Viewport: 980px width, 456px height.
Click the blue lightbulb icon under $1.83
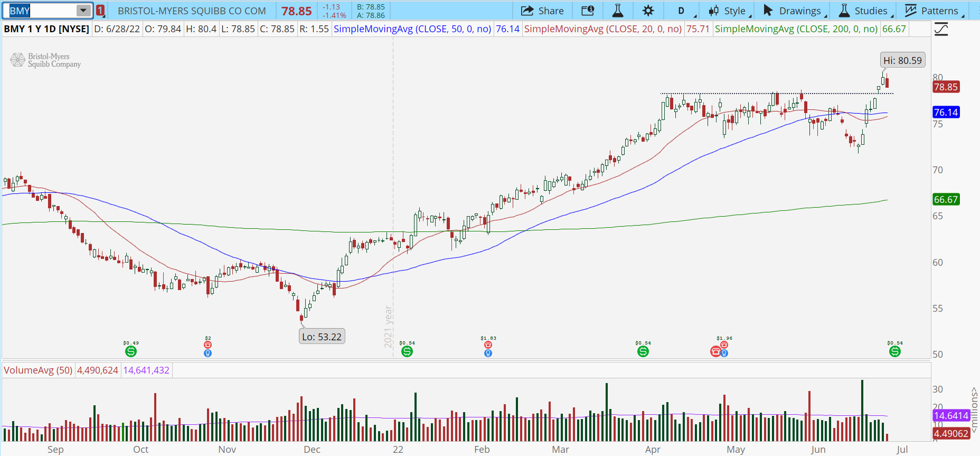coord(488,353)
